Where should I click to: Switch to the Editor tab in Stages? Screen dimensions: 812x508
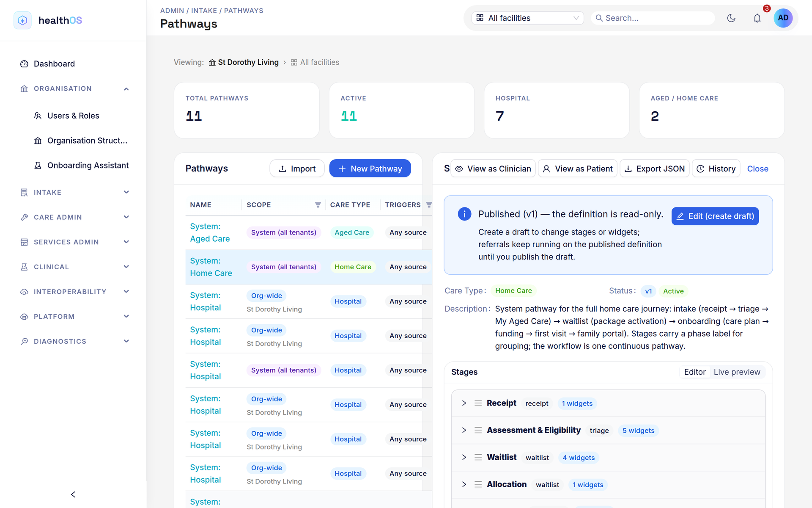coord(694,372)
